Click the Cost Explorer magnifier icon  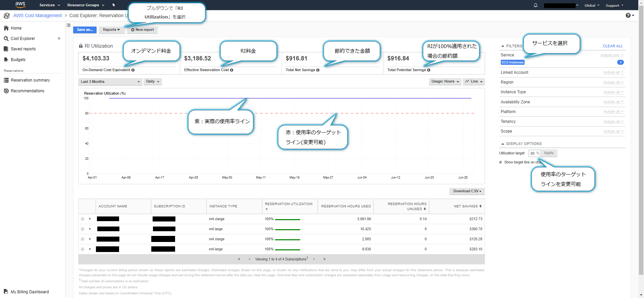point(6,39)
